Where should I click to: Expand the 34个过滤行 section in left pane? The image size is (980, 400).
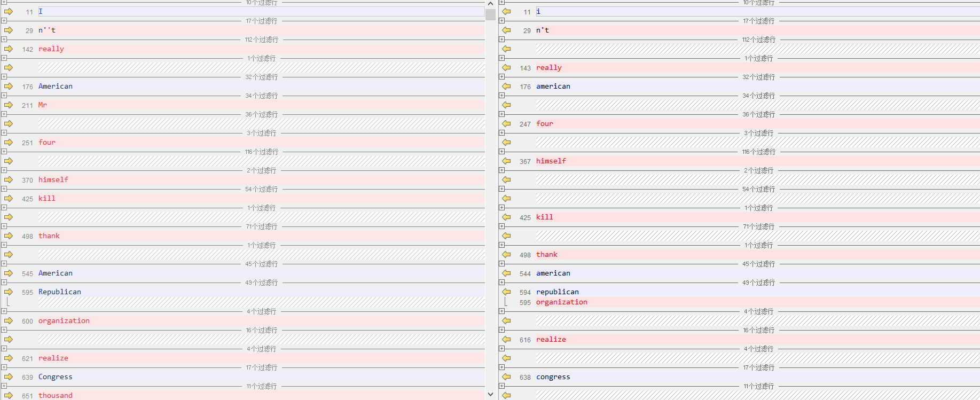(x=4, y=96)
